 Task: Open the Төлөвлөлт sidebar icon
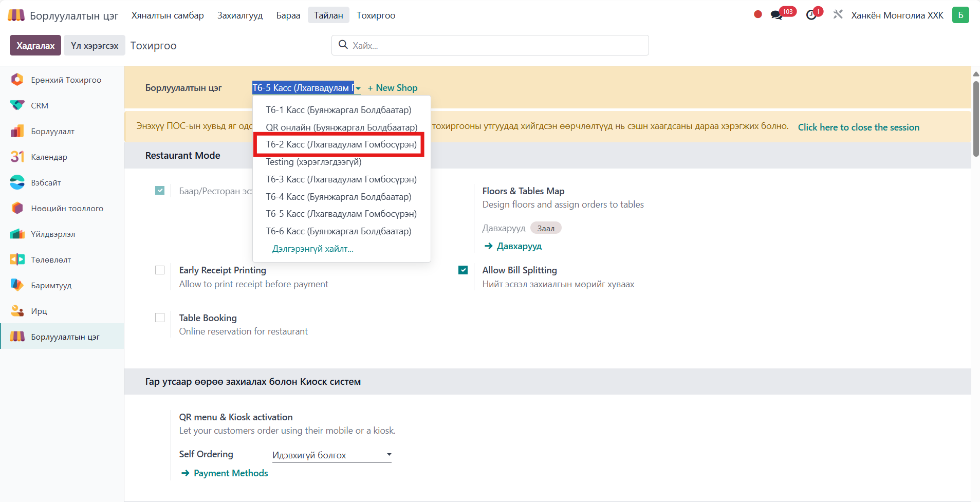point(17,259)
